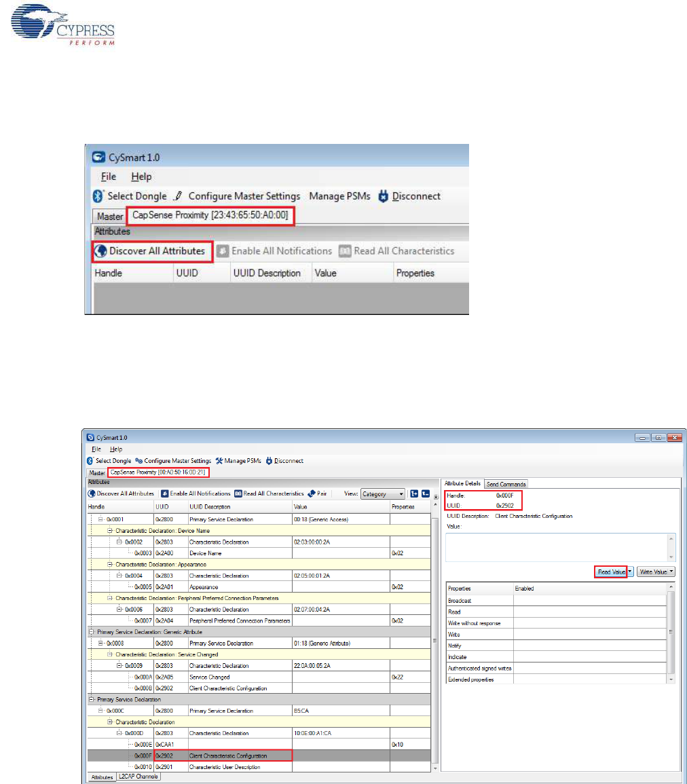Open Configure Master Settings in 00:A0:50:16:0D:21 window
Viewport: 687px width, 784px height.
(x=173, y=461)
